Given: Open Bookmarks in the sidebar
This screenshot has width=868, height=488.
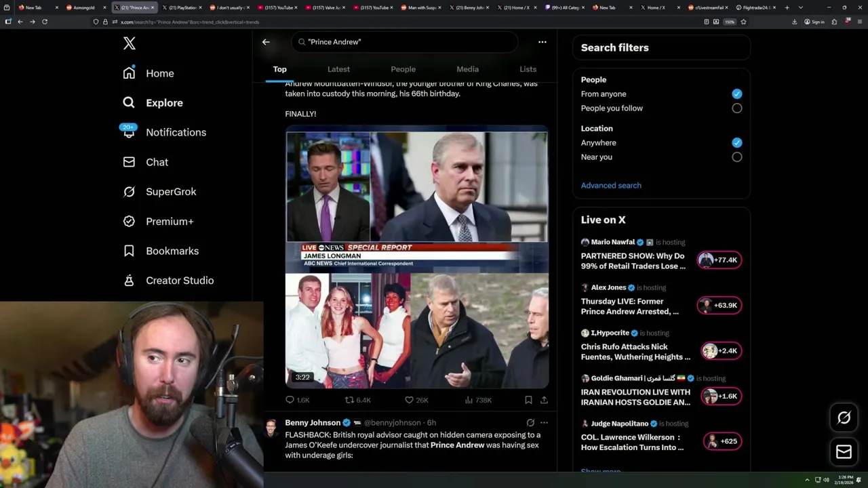Looking at the screenshot, I should (x=161, y=251).
